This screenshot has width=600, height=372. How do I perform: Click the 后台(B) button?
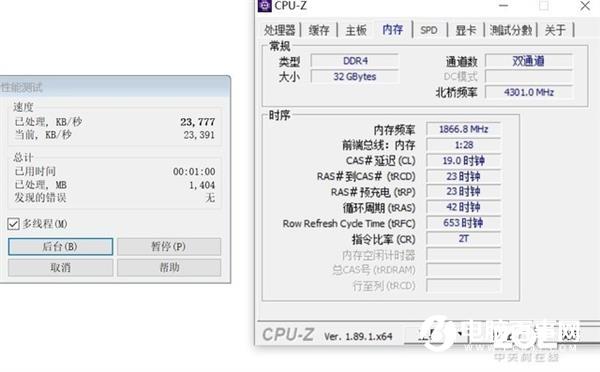tap(60, 246)
